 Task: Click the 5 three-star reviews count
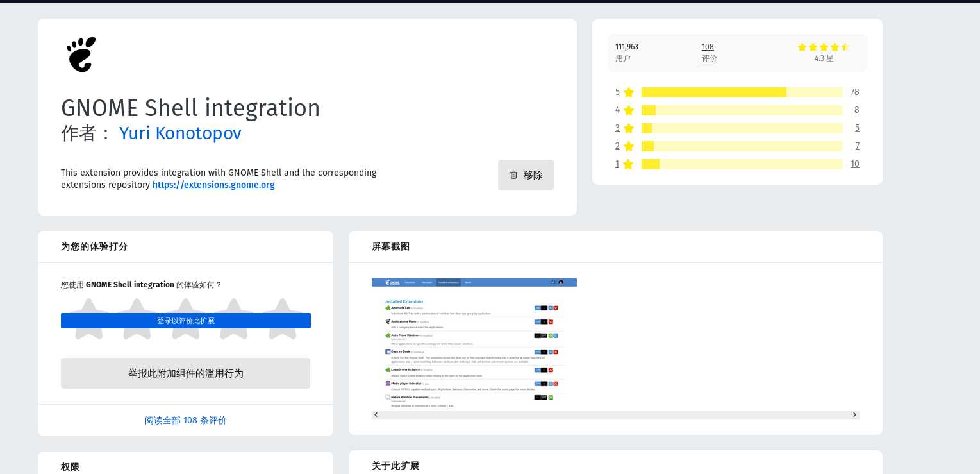857,128
